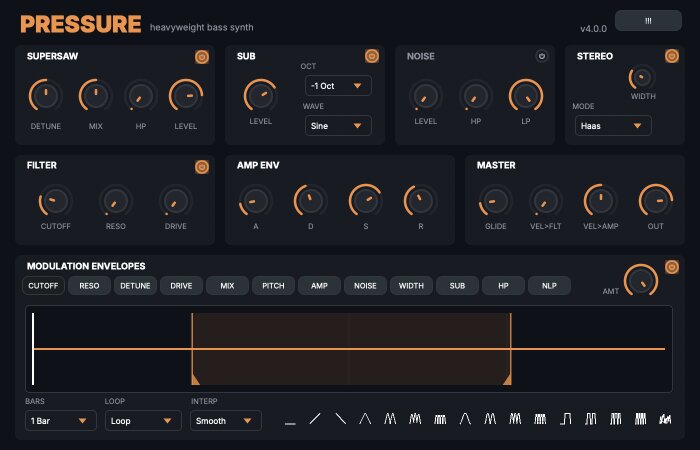Open the Sine wave dropdown
Viewport: 700px width, 450px height.
(x=338, y=126)
